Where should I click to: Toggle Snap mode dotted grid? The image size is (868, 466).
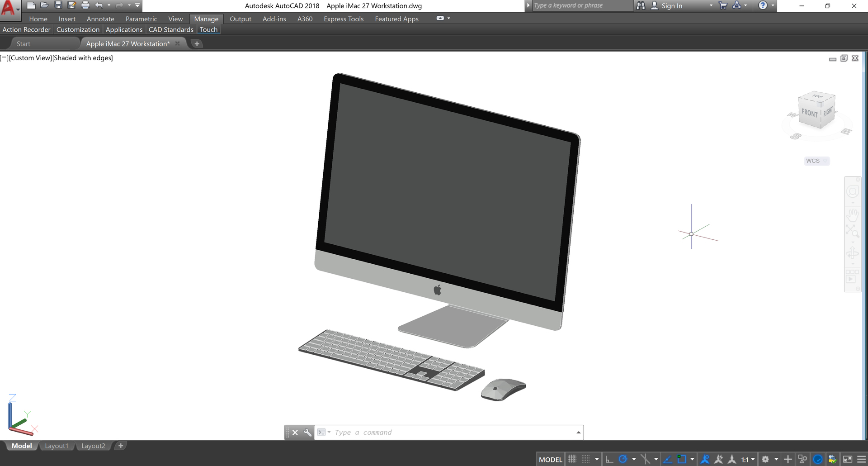coord(585,459)
